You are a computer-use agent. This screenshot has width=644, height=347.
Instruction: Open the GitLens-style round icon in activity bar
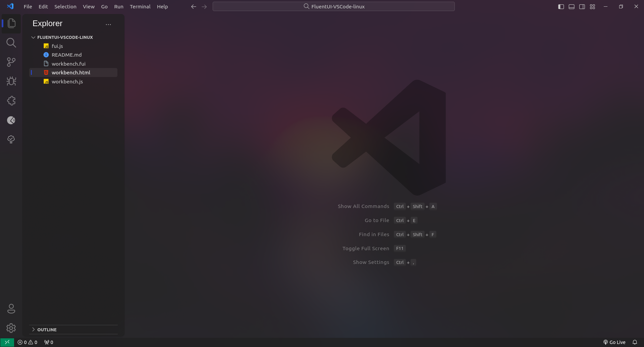click(x=11, y=120)
